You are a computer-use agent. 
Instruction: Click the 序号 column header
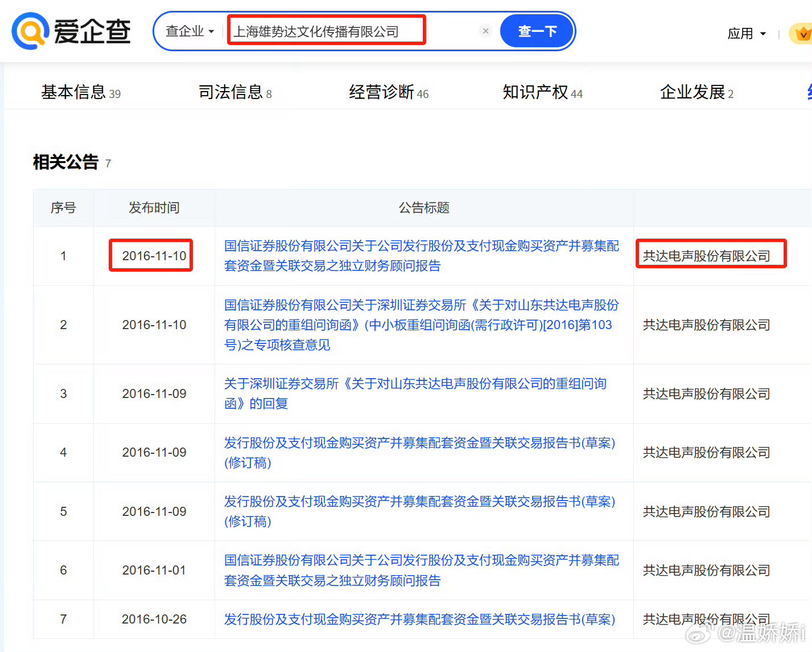pos(63,208)
